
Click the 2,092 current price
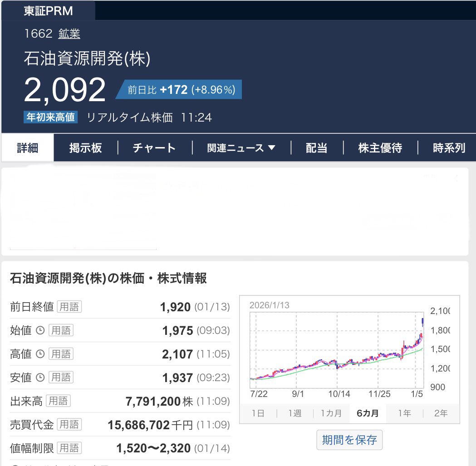64,90
